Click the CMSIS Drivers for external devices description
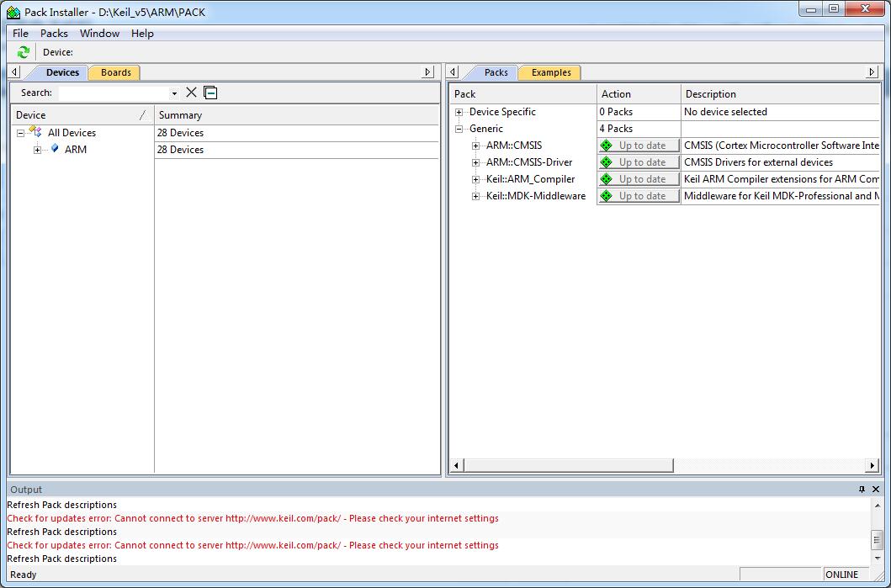Screen dimensions: 891x588 [759, 162]
